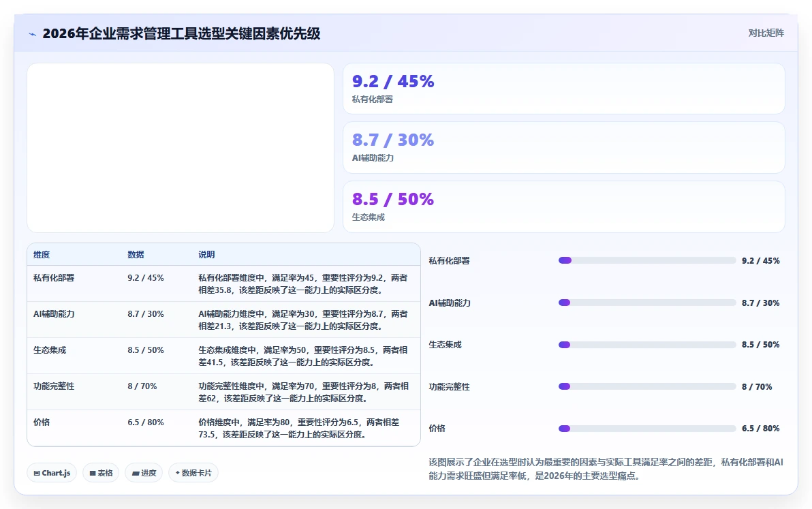The width and height of the screenshot is (812, 509).
Task: Click the 生态集成 label beside its progress bar
Action: [x=445, y=345]
